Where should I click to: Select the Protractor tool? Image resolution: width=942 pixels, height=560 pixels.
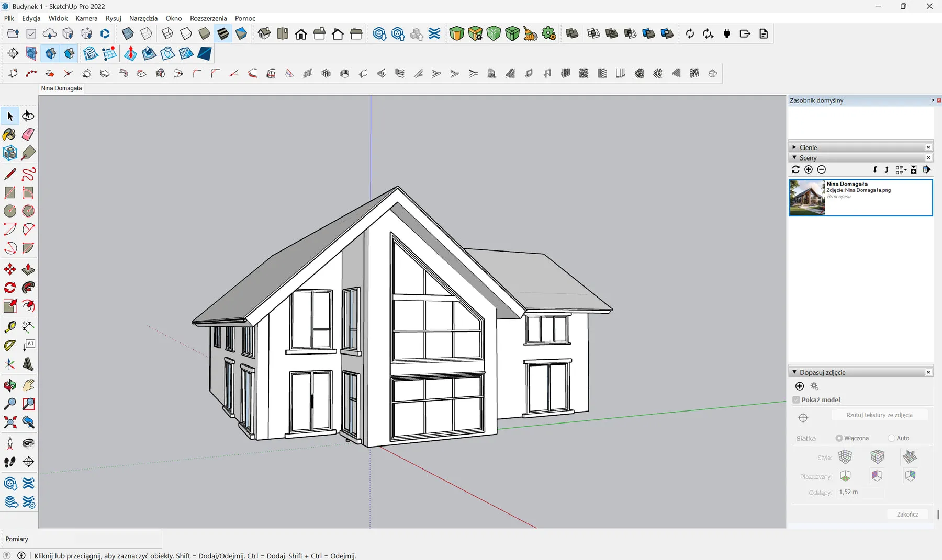pyautogui.click(x=10, y=345)
